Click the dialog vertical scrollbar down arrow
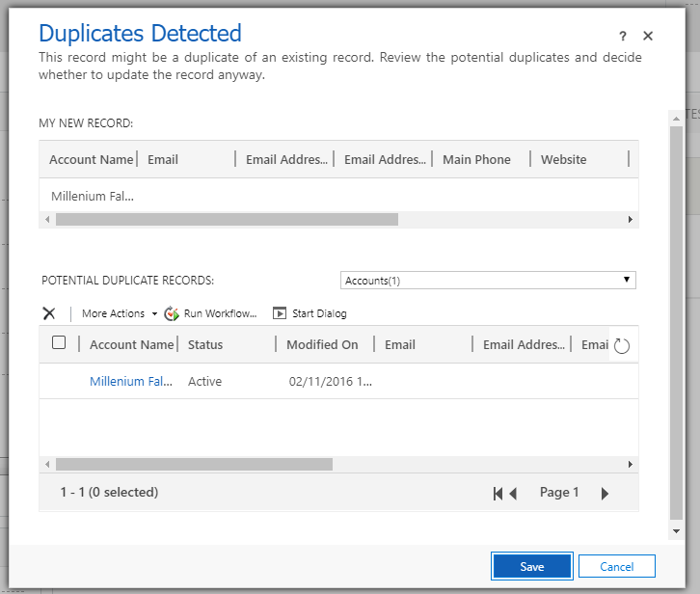700x594 pixels. [676, 531]
